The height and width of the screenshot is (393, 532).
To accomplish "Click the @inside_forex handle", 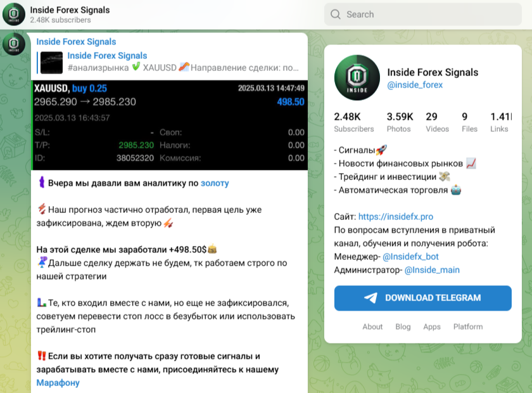I will (x=415, y=85).
